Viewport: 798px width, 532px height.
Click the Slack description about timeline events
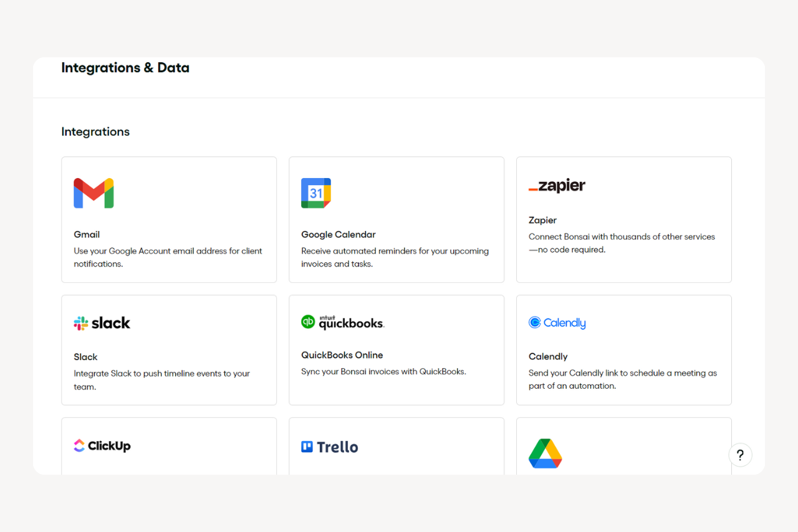[x=161, y=380]
